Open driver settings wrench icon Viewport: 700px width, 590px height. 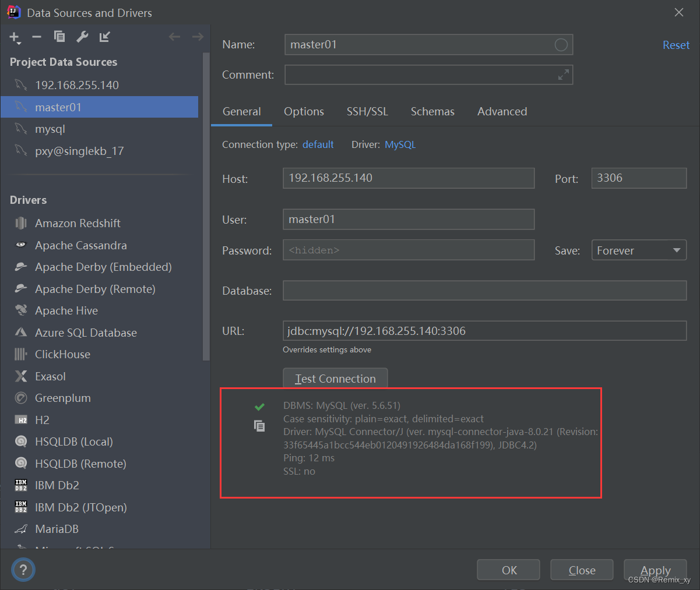[82, 37]
